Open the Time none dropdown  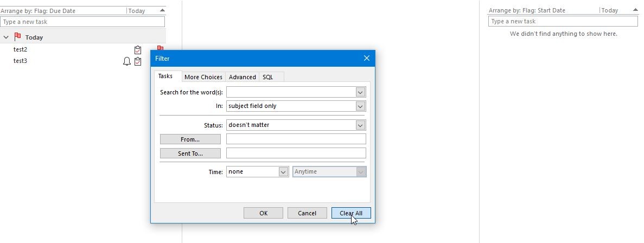(x=283, y=171)
